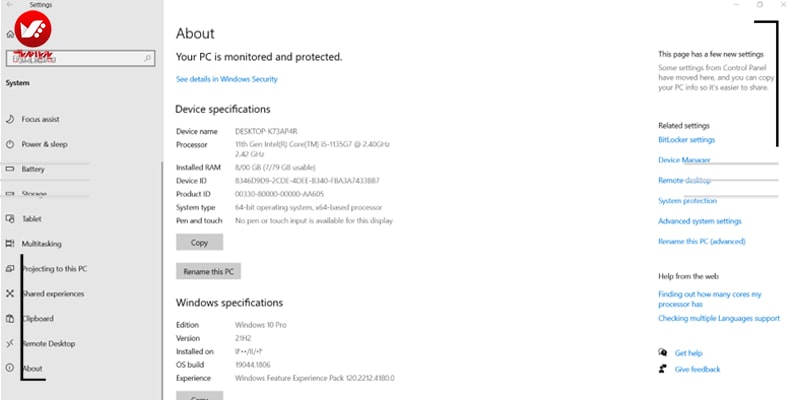Click the Home icon in Settings sidebar
800x400 pixels.
coord(10,34)
